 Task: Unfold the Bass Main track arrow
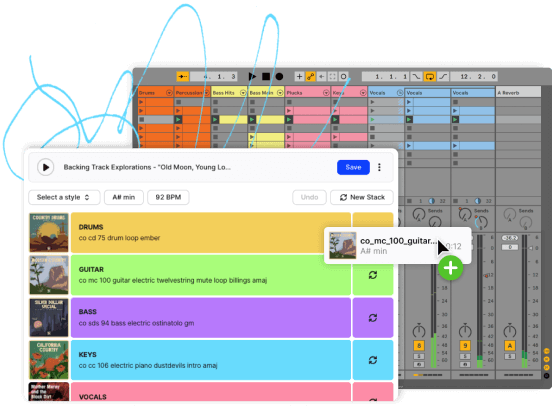click(x=280, y=93)
